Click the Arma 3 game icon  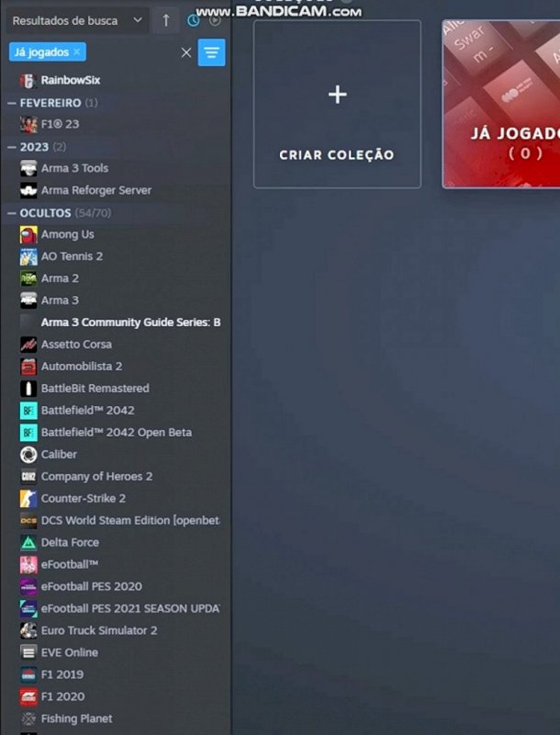[x=28, y=300]
